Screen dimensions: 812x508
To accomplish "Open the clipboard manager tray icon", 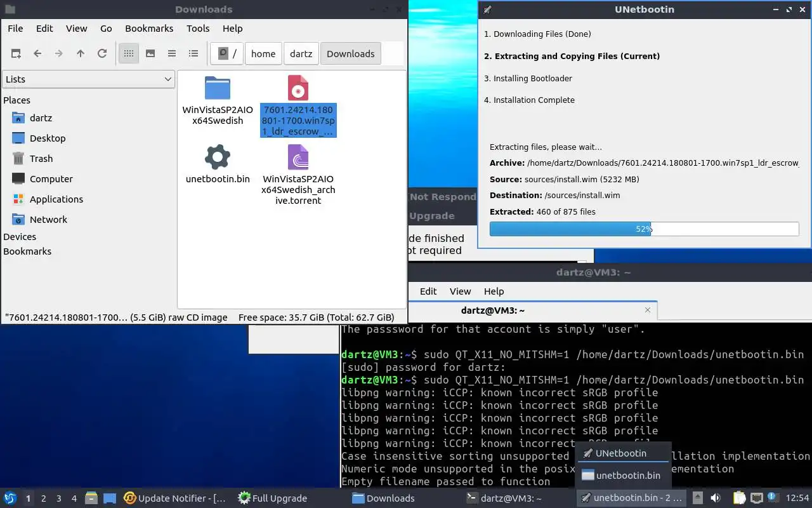I will click(740, 498).
